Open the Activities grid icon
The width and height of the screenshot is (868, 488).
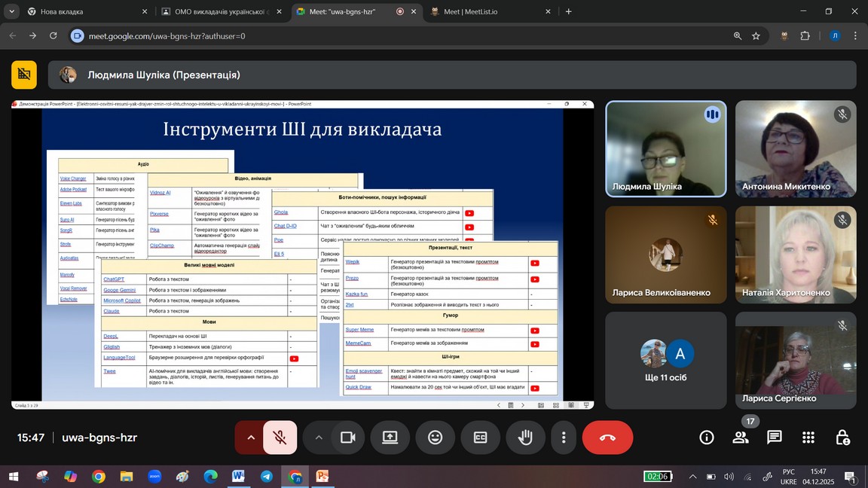pos(808,438)
